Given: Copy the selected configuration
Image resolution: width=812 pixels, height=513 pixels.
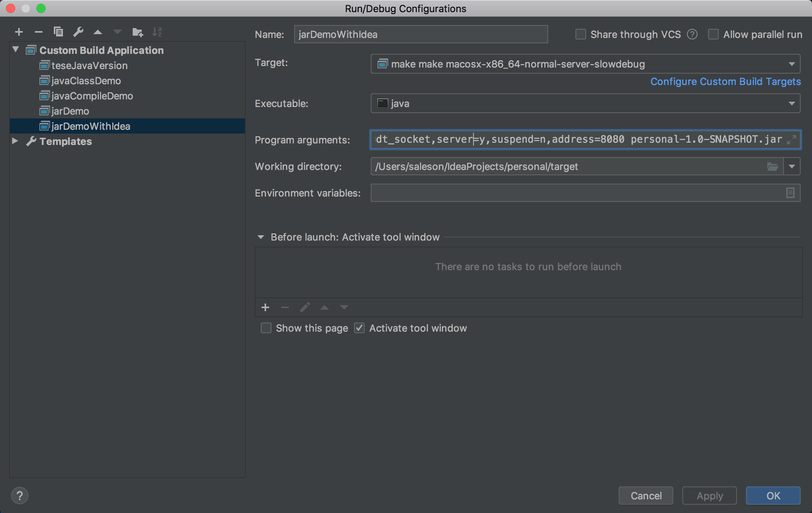Looking at the screenshot, I should click(x=58, y=32).
